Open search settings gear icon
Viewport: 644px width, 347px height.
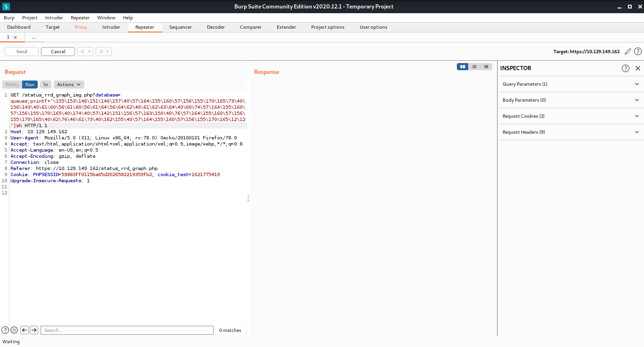click(14, 330)
